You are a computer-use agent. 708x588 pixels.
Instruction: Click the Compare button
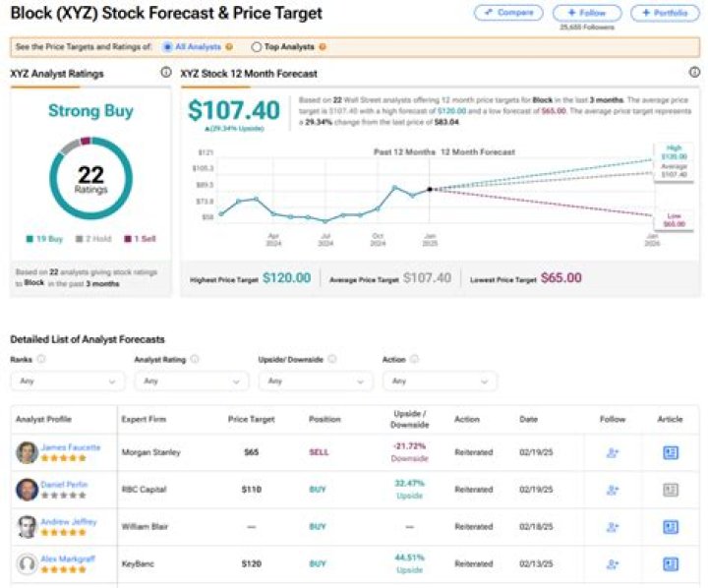pyautogui.click(x=507, y=13)
